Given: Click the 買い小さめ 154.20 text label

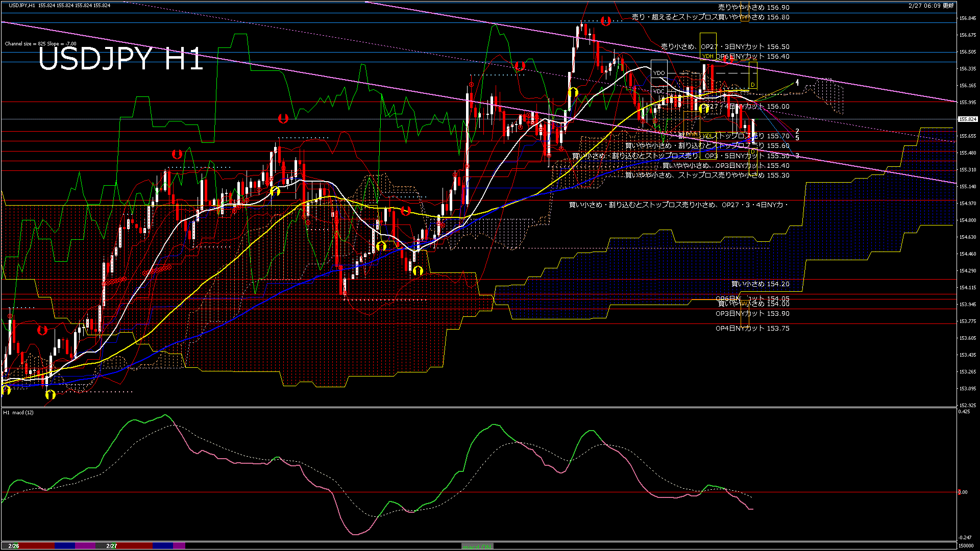Looking at the screenshot, I should (760, 284).
